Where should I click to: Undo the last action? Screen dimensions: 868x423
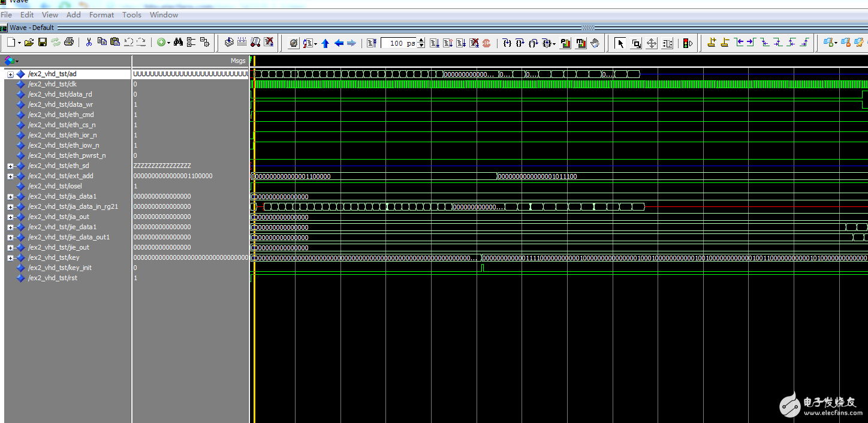pos(128,42)
